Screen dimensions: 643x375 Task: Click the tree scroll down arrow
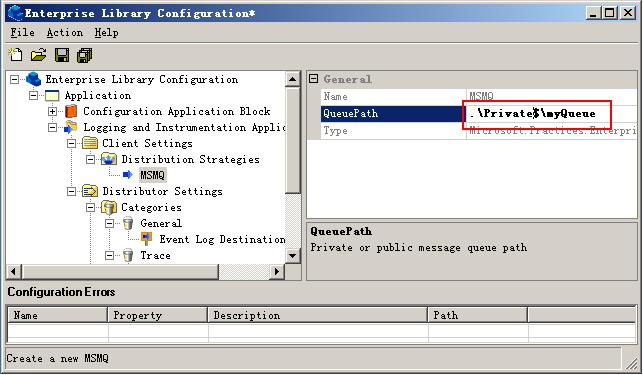(x=293, y=256)
